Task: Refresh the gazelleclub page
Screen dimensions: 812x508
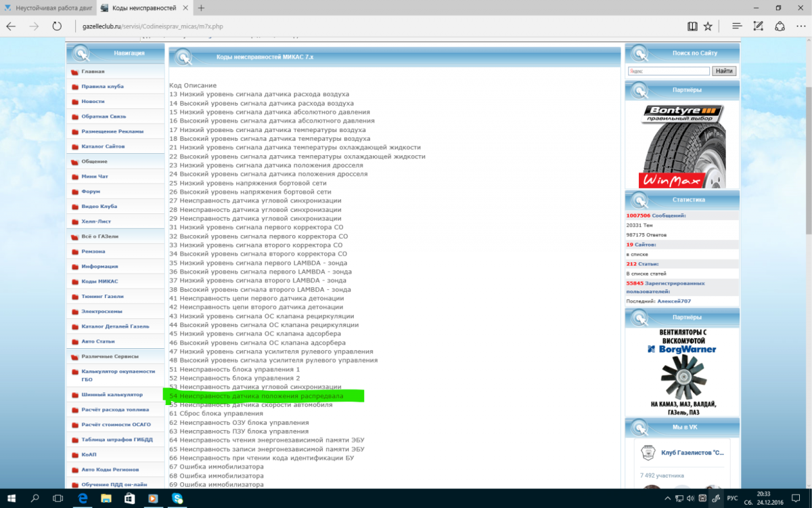Action: pos(57,26)
